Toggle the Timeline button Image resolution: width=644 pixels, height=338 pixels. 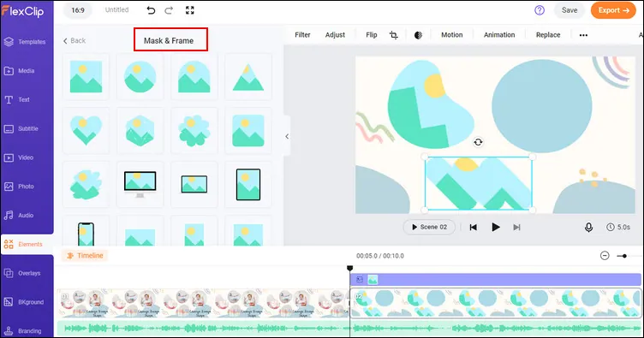(x=85, y=256)
